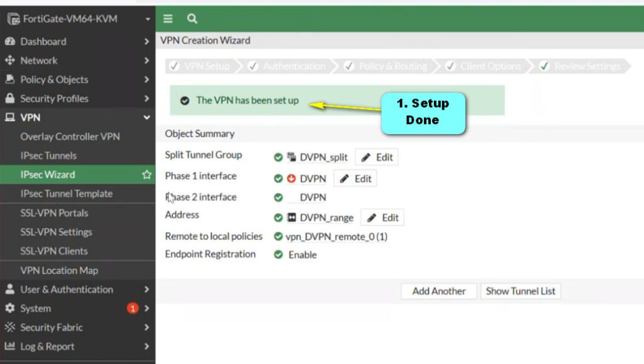Click the VPN laptop icon

click(10, 117)
